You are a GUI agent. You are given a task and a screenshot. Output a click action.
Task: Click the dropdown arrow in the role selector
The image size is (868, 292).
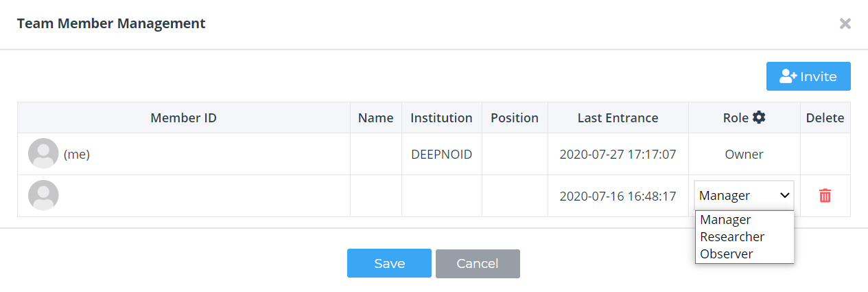pos(785,196)
